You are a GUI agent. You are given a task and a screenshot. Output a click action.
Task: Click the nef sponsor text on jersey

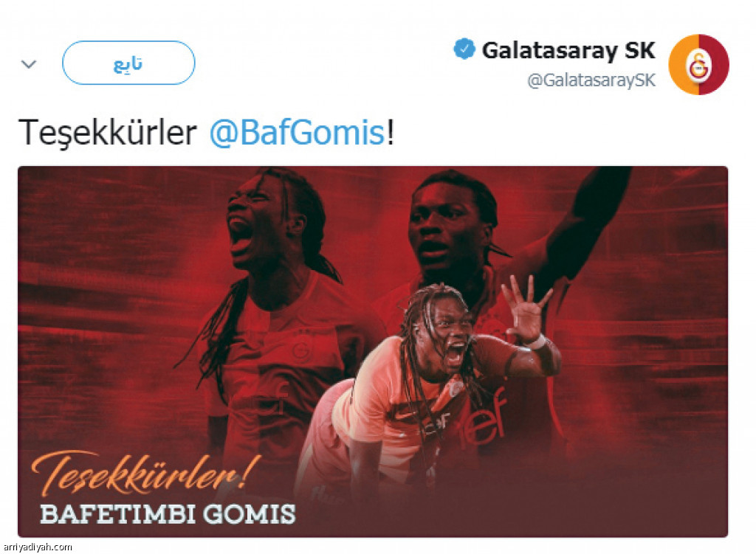pos(483,417)
